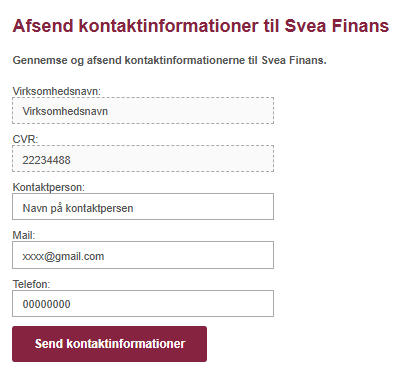The width and height of the screenshot is (410, 375).
Task: Activate the Mail address input field
Action: pos(143,255)
